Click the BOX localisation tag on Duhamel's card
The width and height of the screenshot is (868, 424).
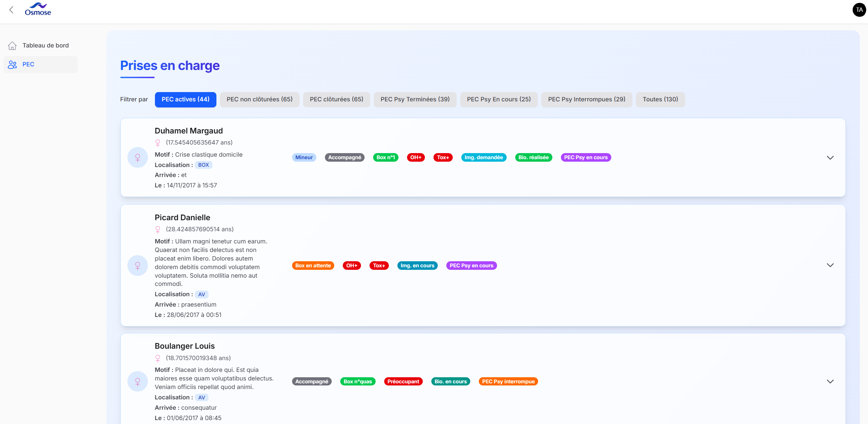pyautogui.click(x=204, y=165)
